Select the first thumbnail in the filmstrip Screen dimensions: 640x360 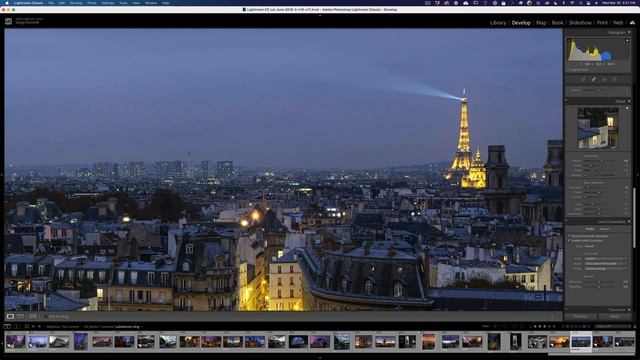[16, 341]
